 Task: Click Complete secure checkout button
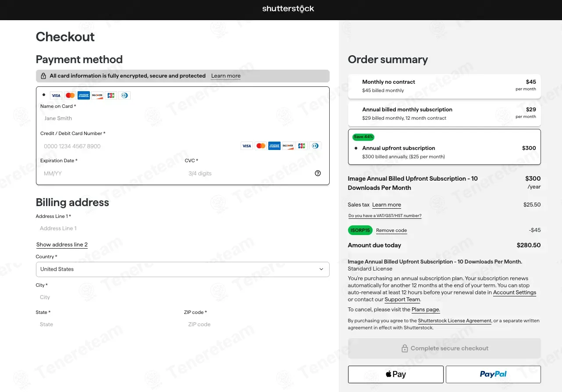coord(444,348)
